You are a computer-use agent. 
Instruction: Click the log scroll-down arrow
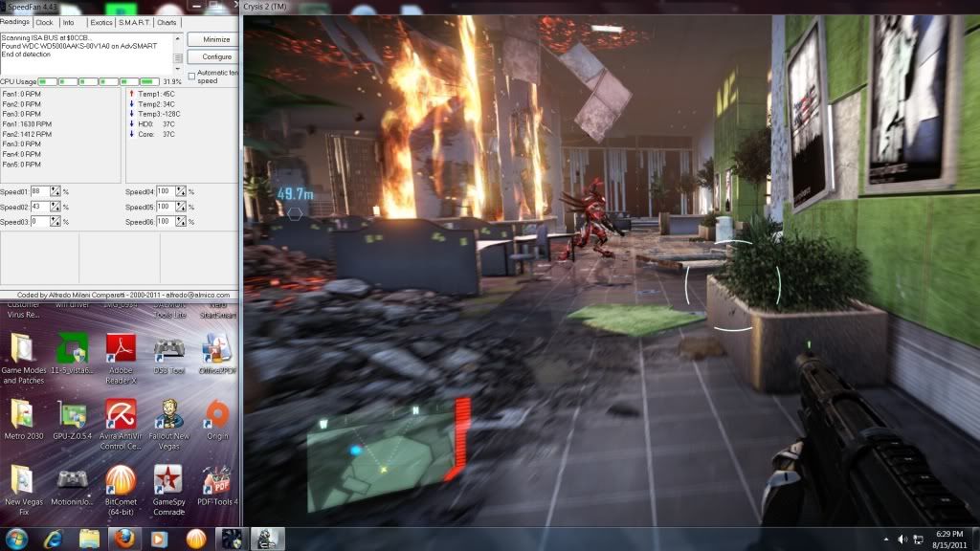click(178, 69)
